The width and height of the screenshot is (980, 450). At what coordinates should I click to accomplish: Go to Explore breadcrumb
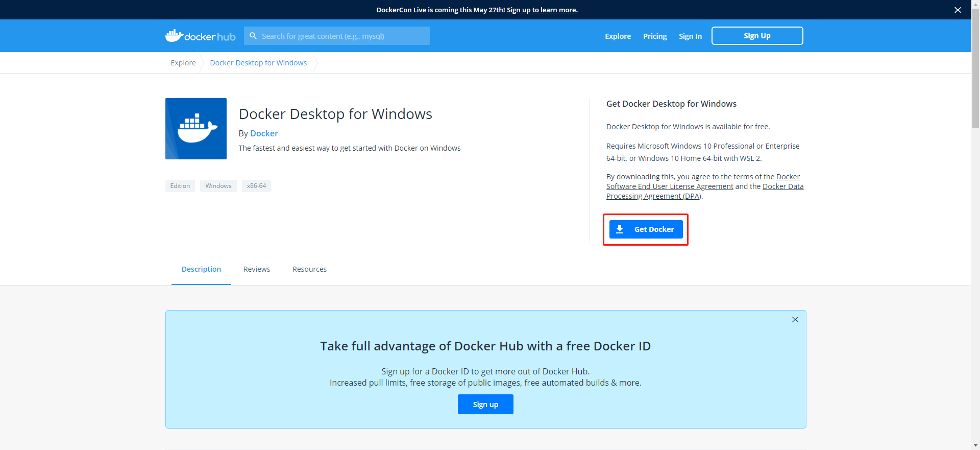click(183, 63)
